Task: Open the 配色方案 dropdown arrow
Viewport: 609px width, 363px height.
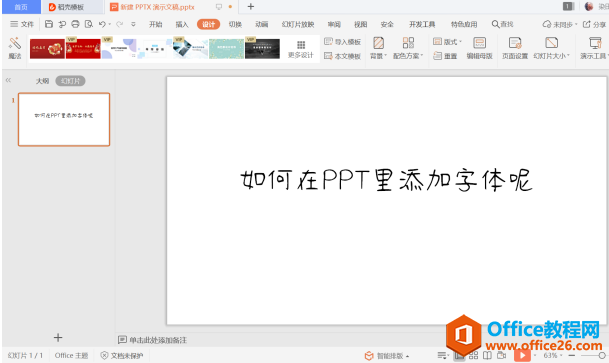Action: (x=421, y=56)
